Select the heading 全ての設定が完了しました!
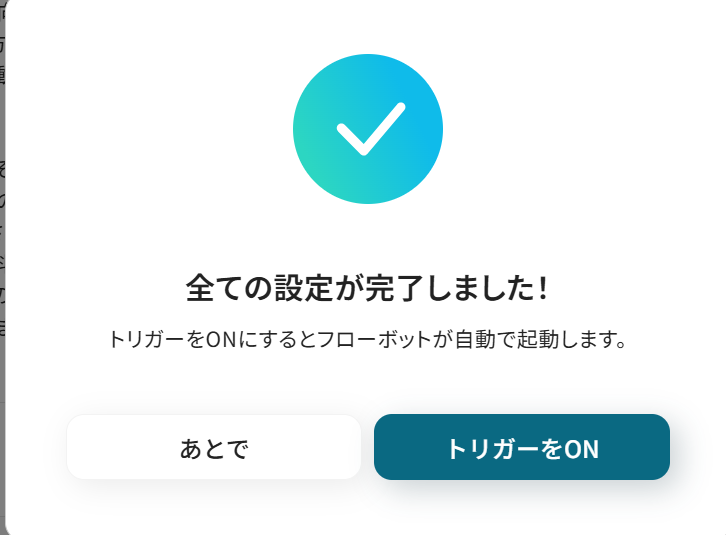Viewport: 726px width, 535px height. click(367, 288)
